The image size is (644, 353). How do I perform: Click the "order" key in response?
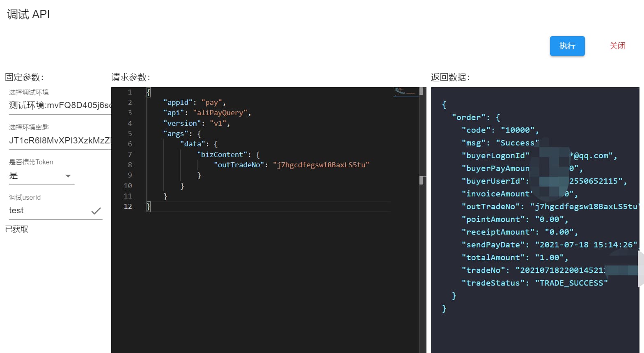tap(469, 118)
